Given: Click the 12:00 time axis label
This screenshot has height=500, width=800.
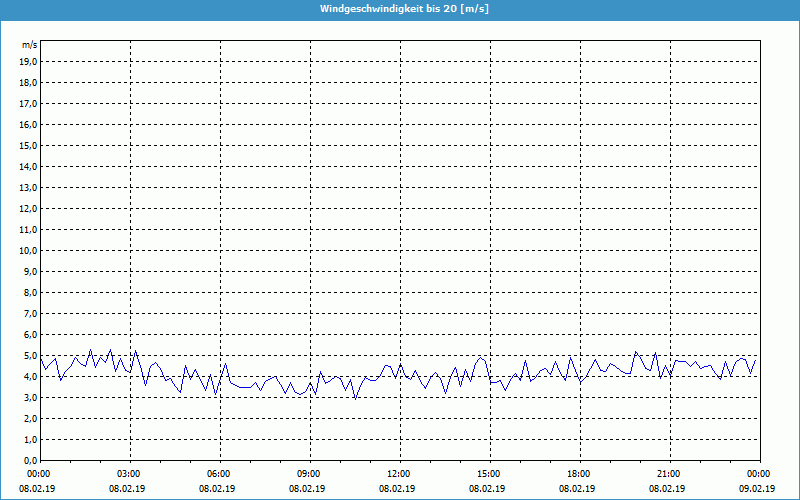Looking at the screenshot, I should coord(398,474).
